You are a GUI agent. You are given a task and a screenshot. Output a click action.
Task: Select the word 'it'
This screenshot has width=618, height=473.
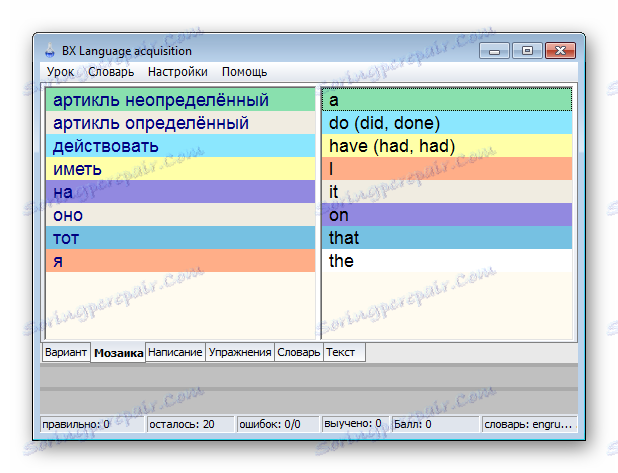pyautogui.click(x=447, y=192)
